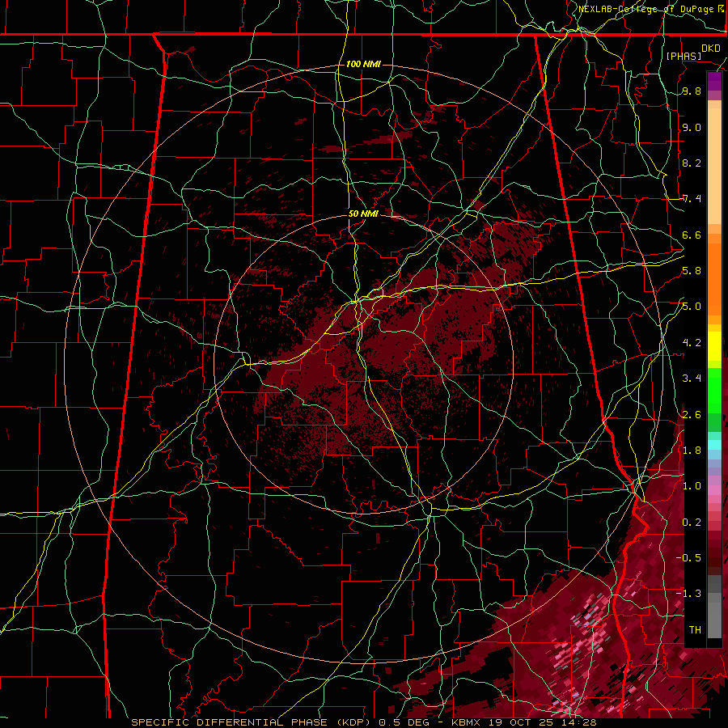Click the "[PHAS]" units label

click(684, 56)
